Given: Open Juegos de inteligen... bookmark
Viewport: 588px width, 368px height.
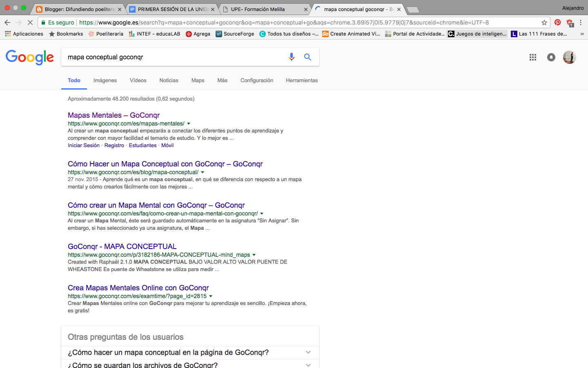Looking at the screenshot, I should point(477,34).
